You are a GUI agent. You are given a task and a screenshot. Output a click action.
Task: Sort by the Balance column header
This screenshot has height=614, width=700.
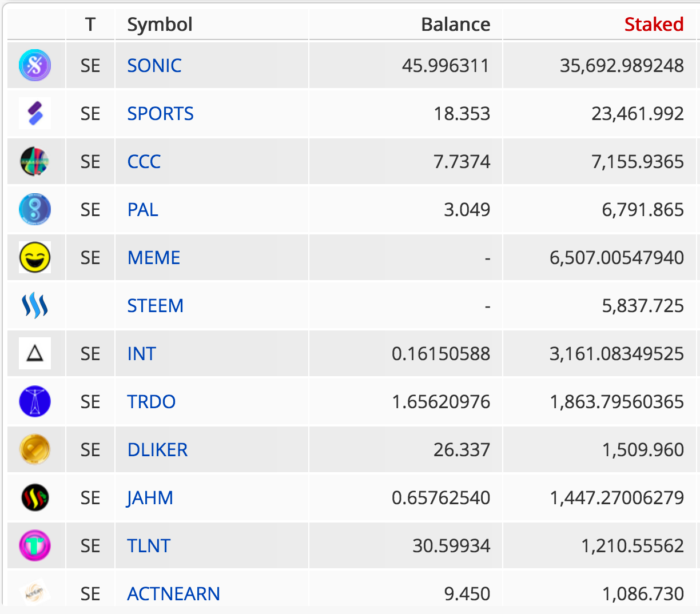455,25
